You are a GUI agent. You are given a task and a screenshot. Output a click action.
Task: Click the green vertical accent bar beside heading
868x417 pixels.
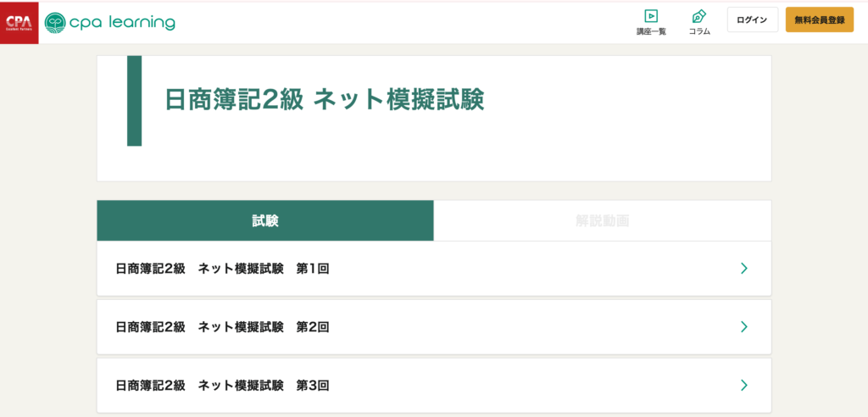pyautogui.click(x=134, y=101)
